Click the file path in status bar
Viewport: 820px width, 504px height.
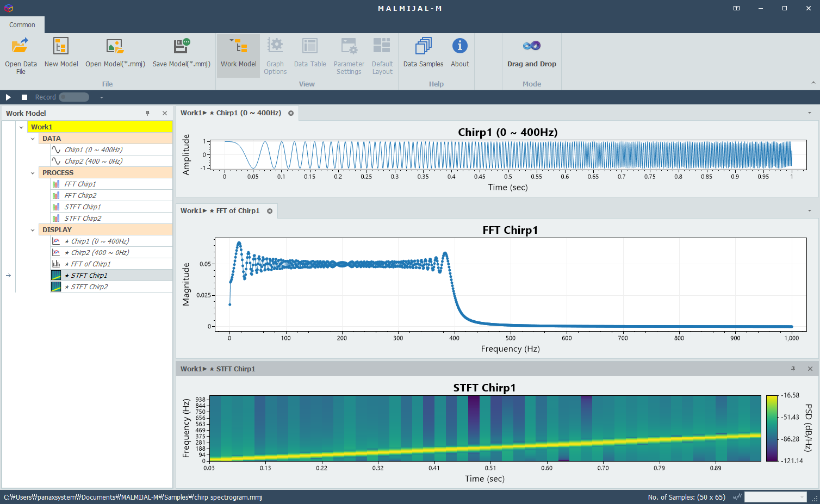[x=133, y=497]
